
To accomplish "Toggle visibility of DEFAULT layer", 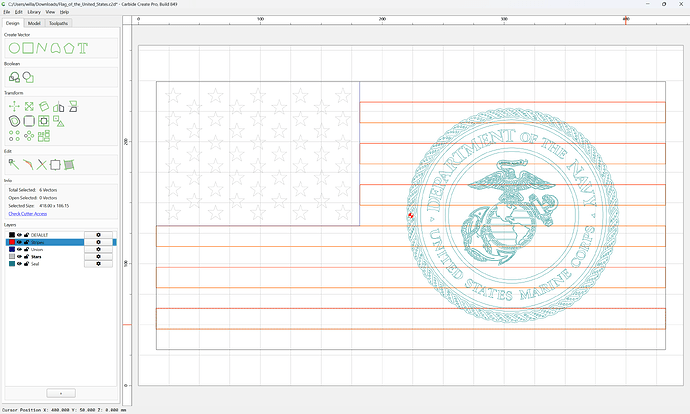I will click(x=19, y=235).
